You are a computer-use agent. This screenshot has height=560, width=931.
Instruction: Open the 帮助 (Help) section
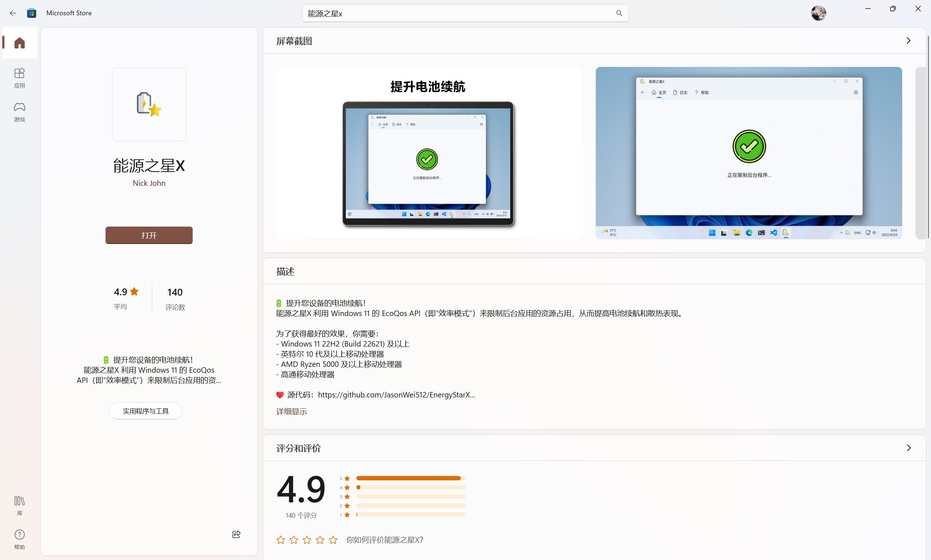coord(20,540)
